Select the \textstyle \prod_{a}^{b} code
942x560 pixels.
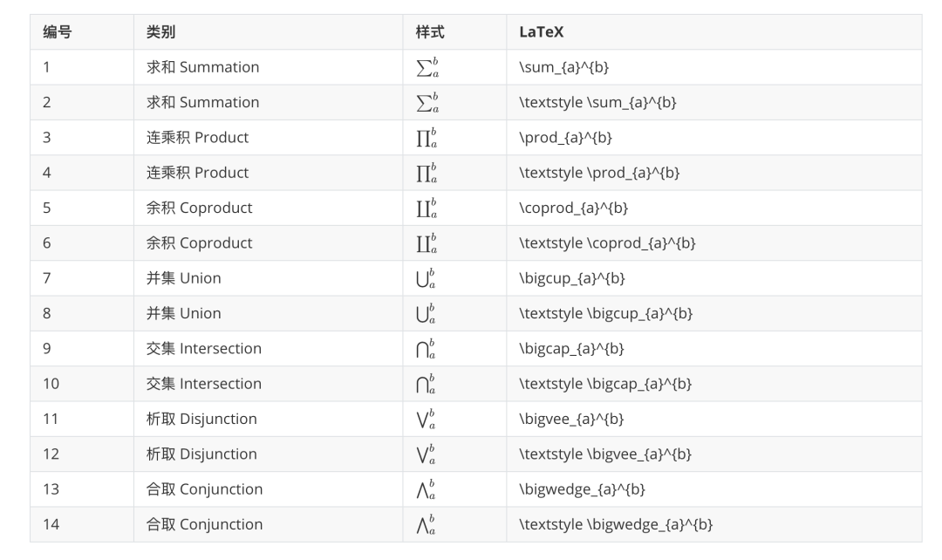(x=599, y=173)
